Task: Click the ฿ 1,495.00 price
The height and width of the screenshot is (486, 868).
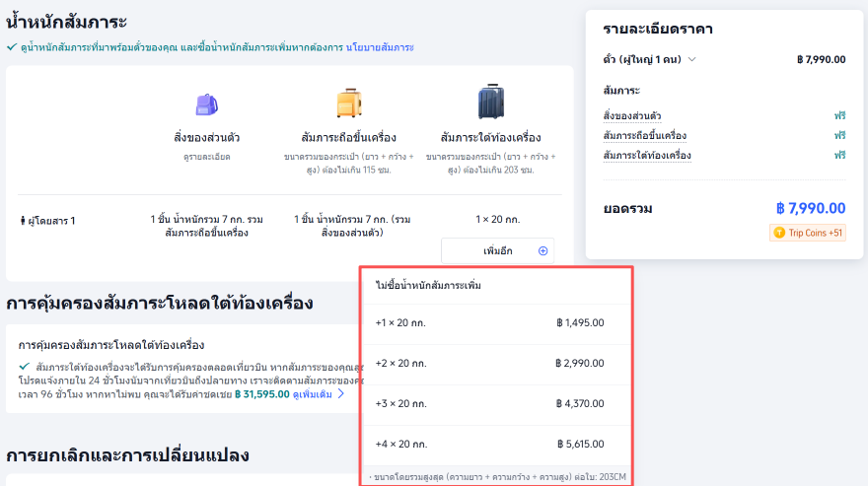Action: 580,322
